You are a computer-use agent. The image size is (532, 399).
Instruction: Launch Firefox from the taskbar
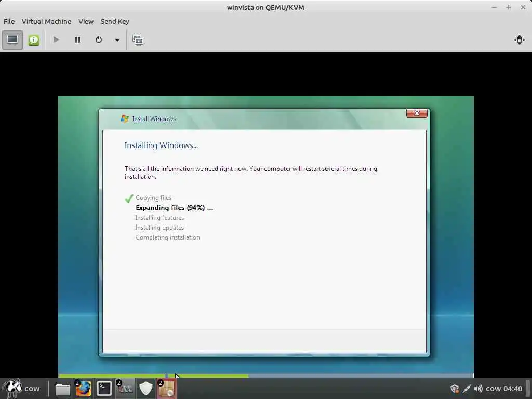(x=83, y=389)
